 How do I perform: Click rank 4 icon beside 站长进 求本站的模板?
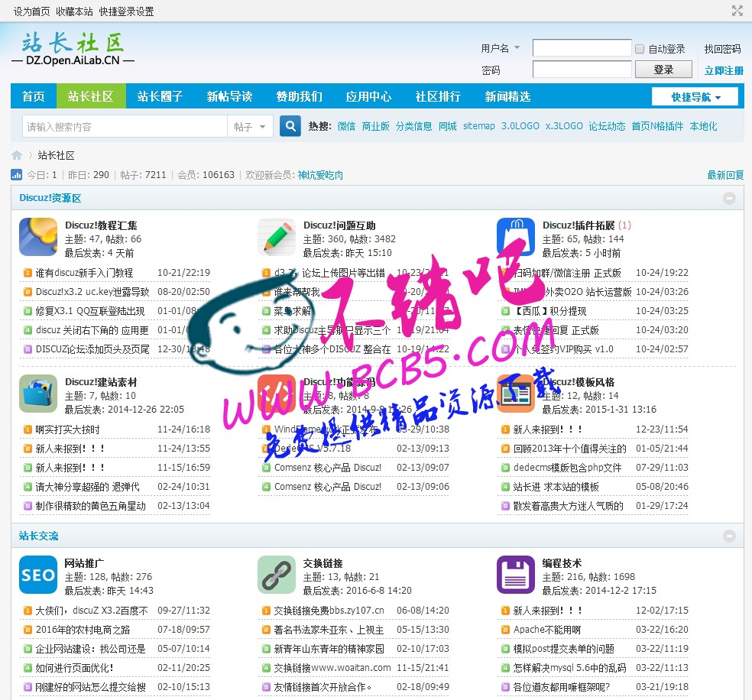tap(505, 487)
